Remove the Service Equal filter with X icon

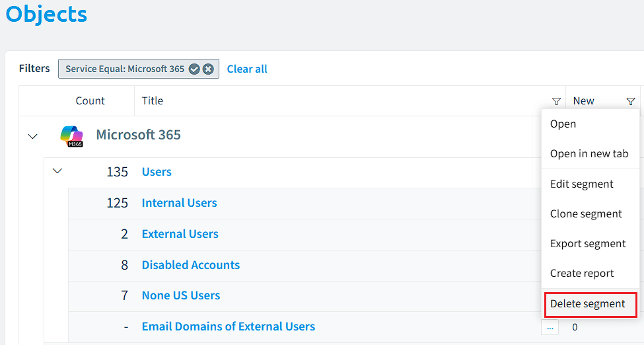click(208, 69)
